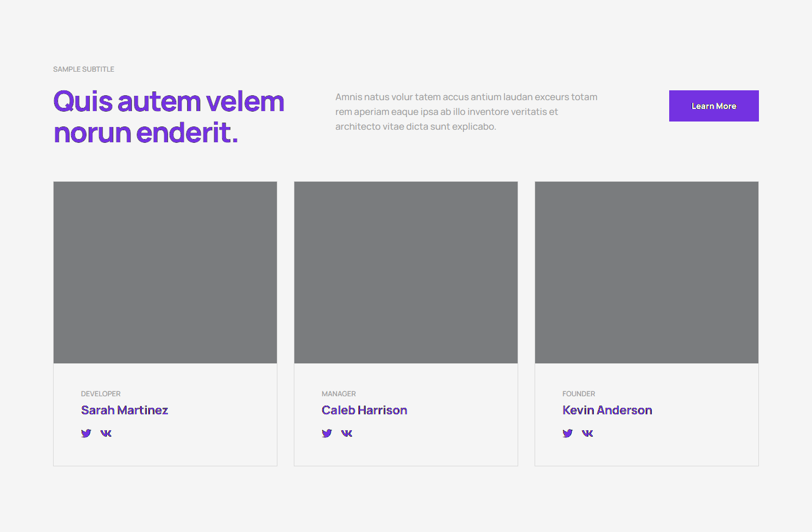Viewport: 812px width, 532px height.
Task: Click the 'Quis autem velem' heading line
Action: (x=169, y=102)
